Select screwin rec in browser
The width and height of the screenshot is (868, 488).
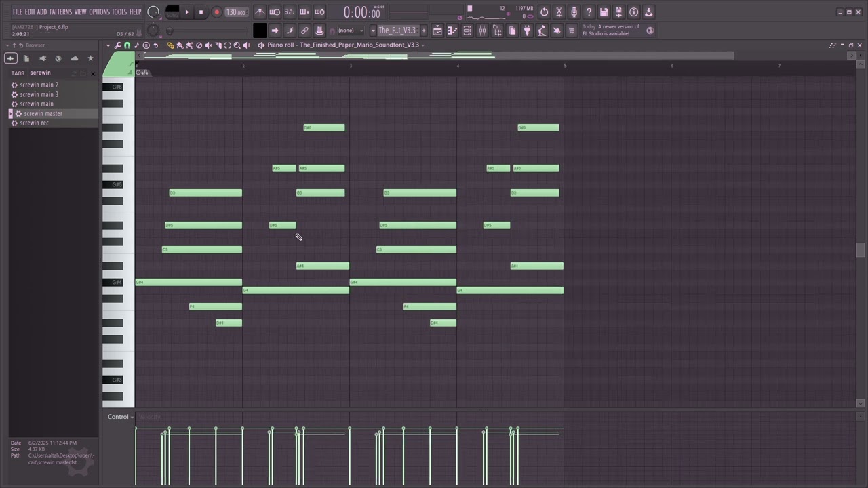34,123
